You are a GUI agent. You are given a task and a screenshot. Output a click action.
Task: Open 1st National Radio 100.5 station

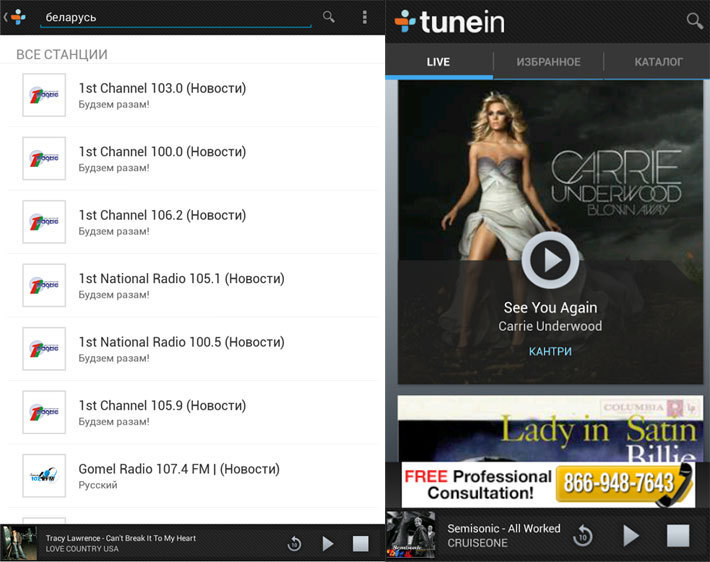click(192, 349)
